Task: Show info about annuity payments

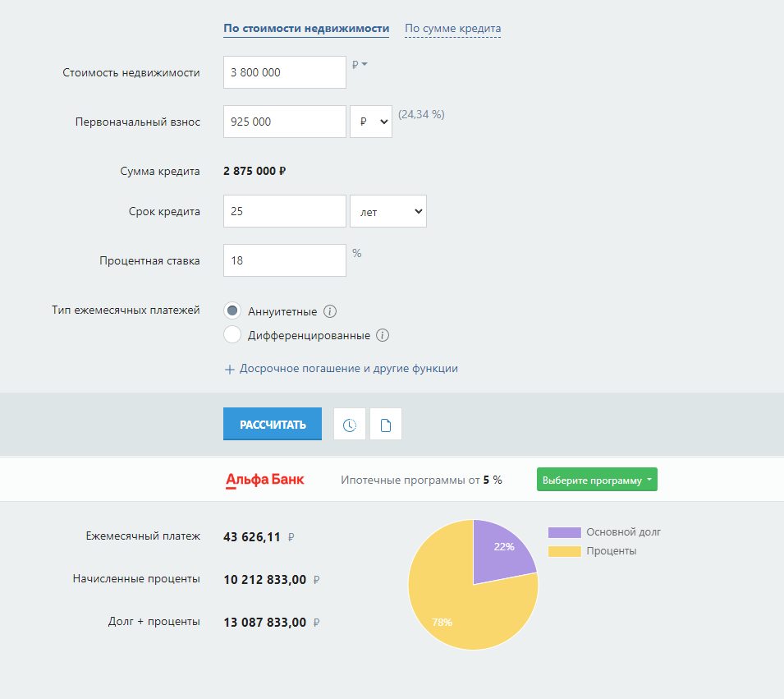Action: [330, 311]
